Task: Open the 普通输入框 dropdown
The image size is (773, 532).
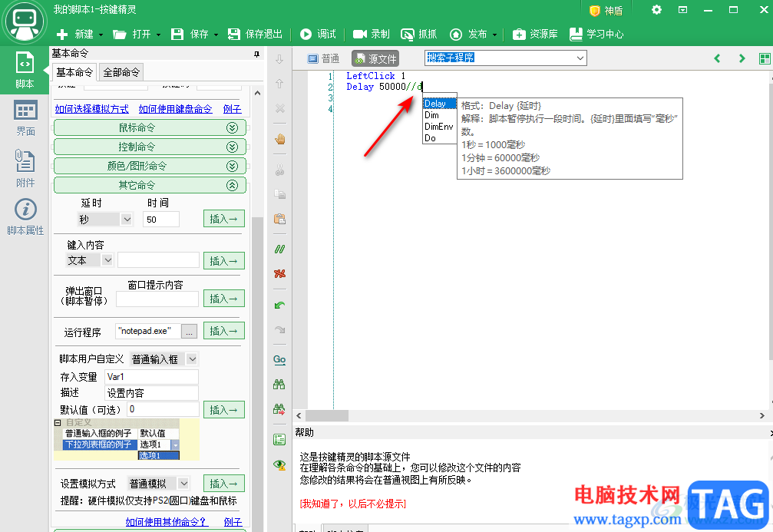Action: 192,359
